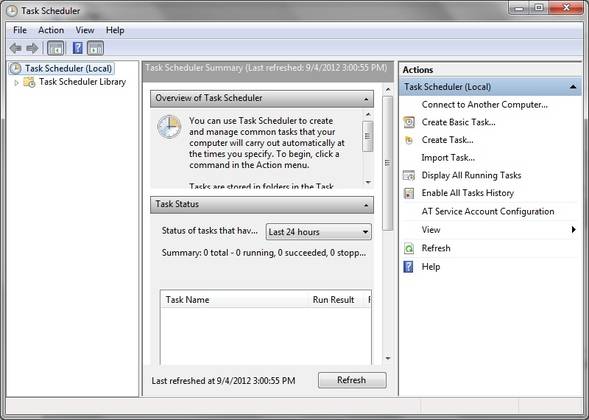Click the Overview text scrollbar down arrow

[x=368, y=182]
